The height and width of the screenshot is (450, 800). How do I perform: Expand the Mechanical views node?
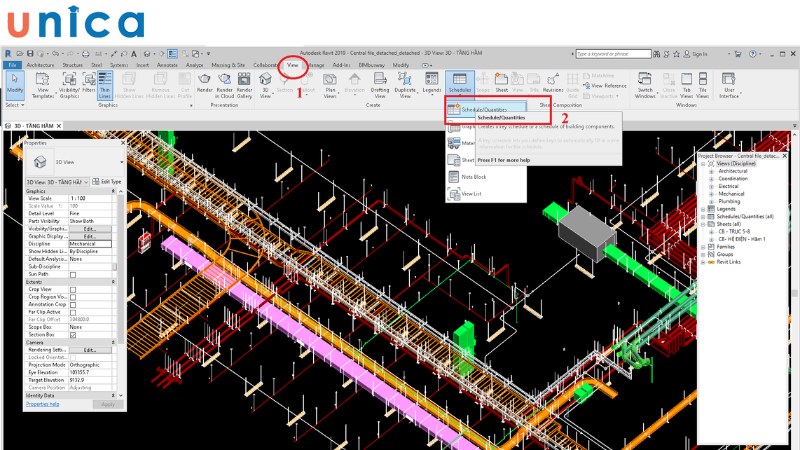[x=711, y=194]
